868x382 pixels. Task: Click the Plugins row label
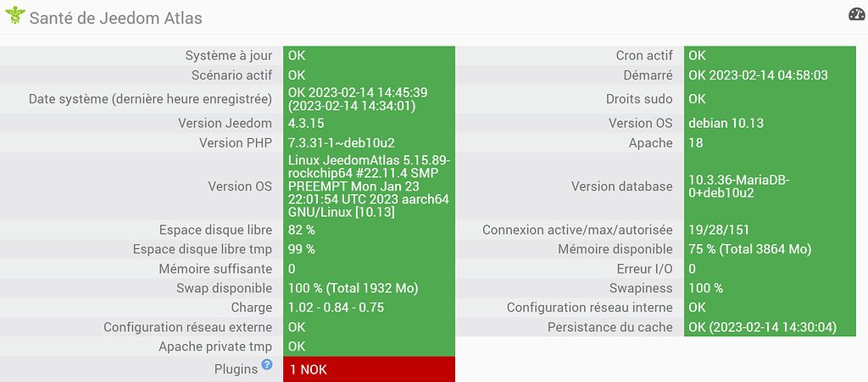point(236,369)
